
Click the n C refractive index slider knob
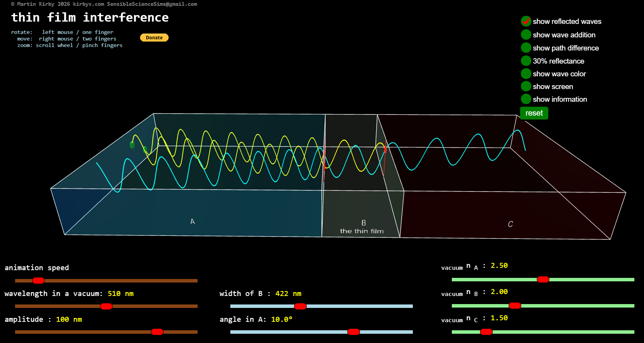[x=486, y=332]
